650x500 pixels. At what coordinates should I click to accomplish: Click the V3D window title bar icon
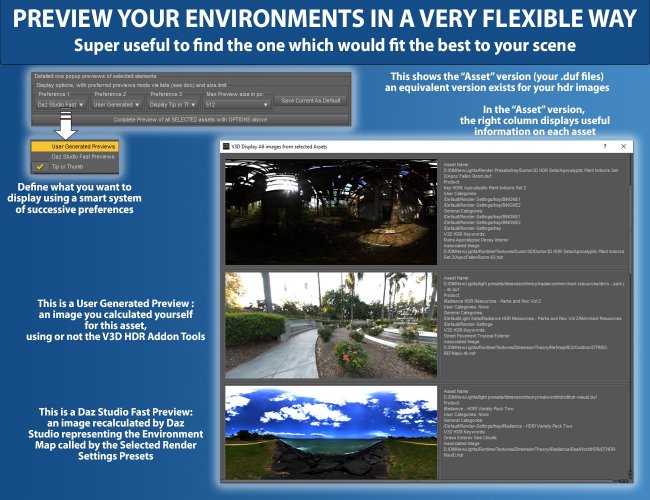226,146
